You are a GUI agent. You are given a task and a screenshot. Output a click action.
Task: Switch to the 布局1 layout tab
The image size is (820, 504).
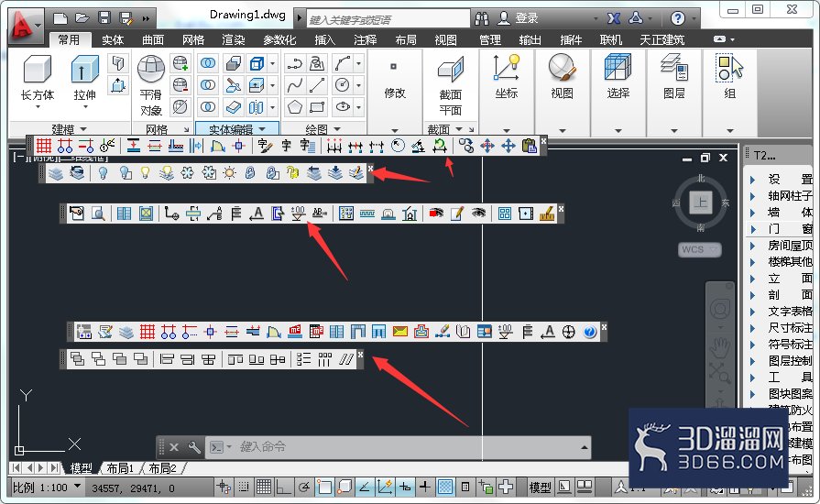120,468
